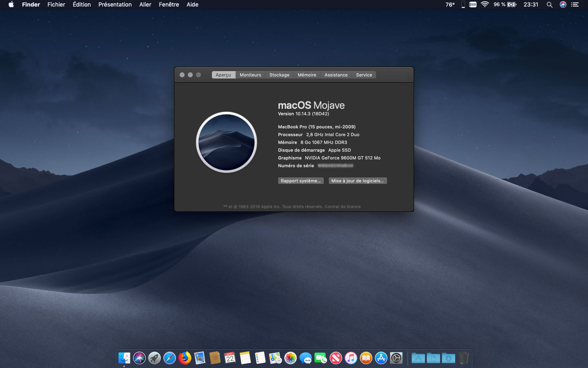Click the 96 % battery indicator
Screen dimensions: 588x368
(505, 4)
